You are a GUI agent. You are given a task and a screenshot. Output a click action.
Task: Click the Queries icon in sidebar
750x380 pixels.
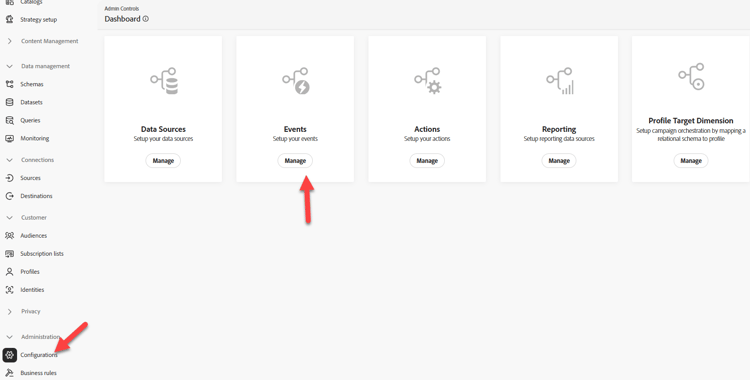tap(9, 120)
